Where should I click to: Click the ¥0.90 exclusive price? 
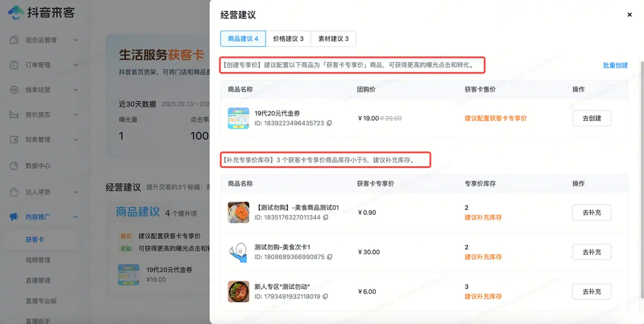(x=367, y=212)
